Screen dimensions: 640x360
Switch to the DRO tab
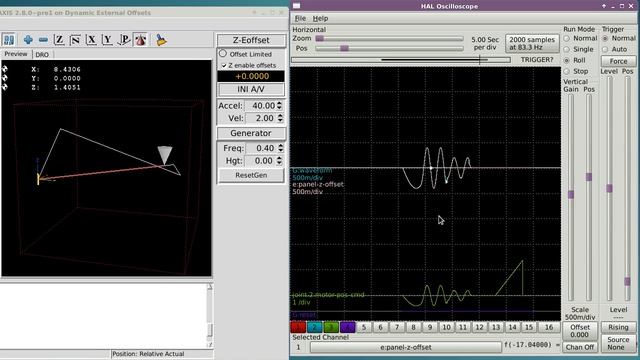[x=42, y=54]
